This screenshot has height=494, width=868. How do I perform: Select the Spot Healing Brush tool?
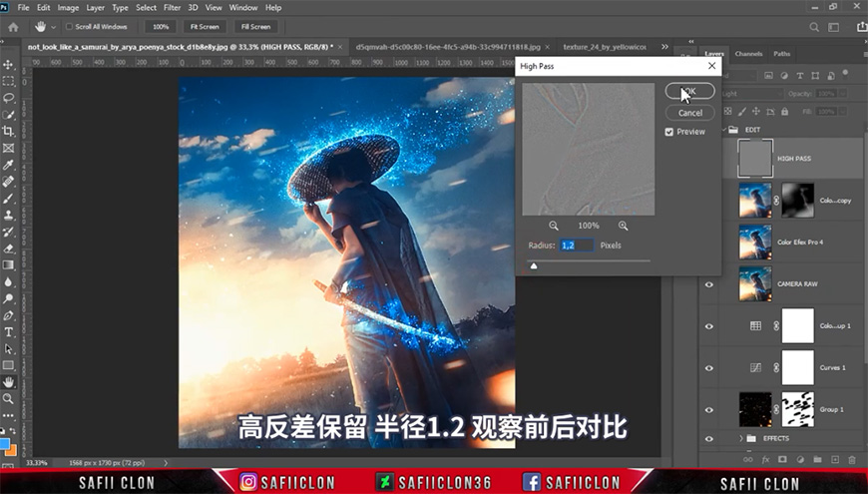coord(8,181)
